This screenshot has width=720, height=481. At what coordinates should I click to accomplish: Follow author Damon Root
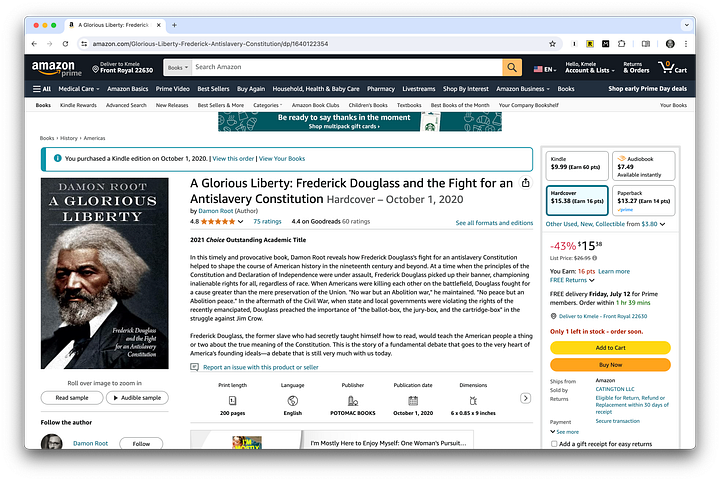click(x=141, y=443)
